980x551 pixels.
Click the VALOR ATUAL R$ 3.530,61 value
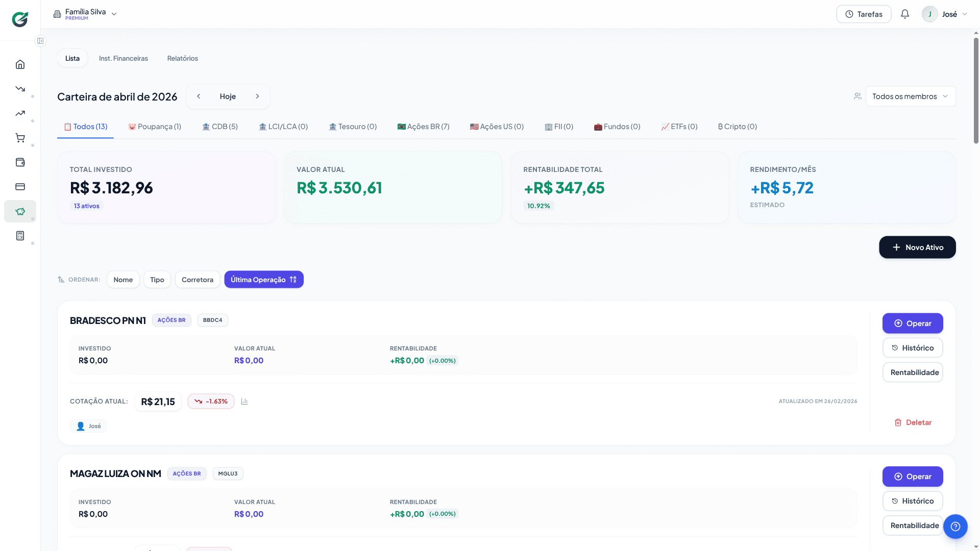(x=339, y=188)
